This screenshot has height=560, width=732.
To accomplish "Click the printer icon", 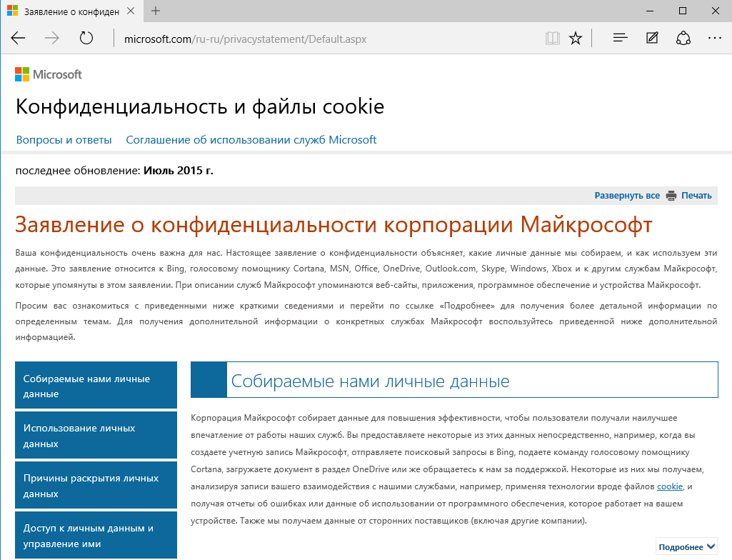I will (x=671, y=196).
